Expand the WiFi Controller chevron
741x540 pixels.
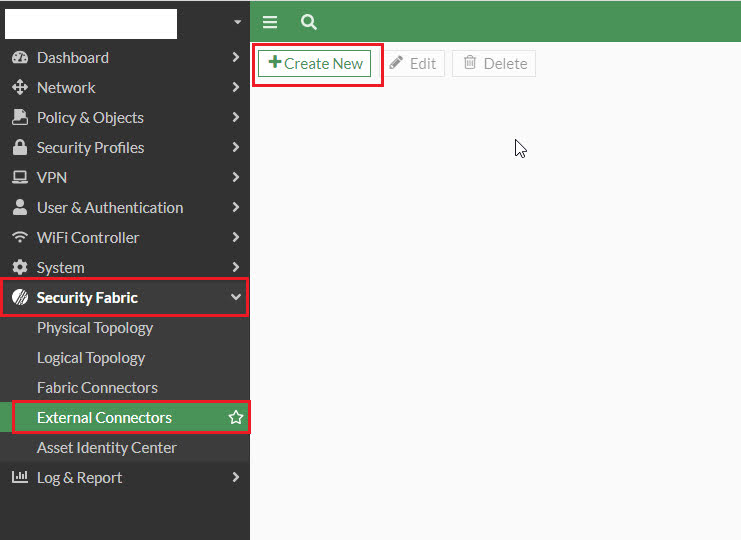click(x=236, y=237)
